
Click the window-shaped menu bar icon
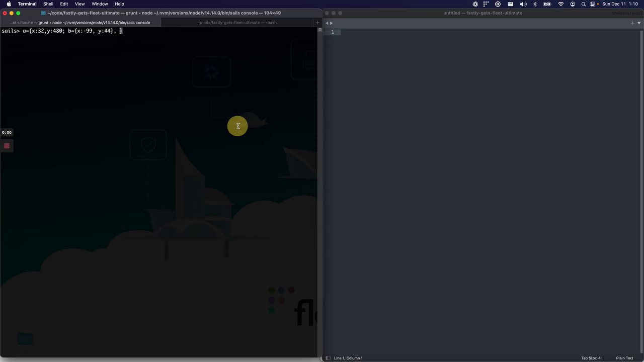(510, 4)
